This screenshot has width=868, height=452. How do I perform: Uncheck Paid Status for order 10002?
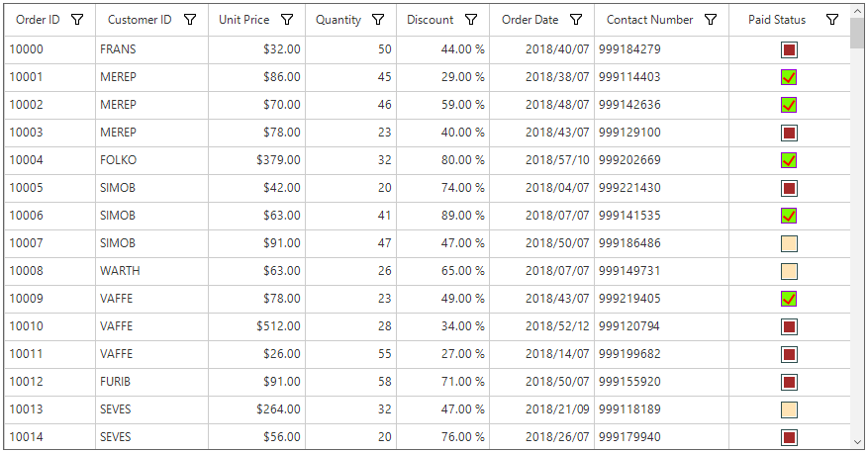tap(789, 105)
